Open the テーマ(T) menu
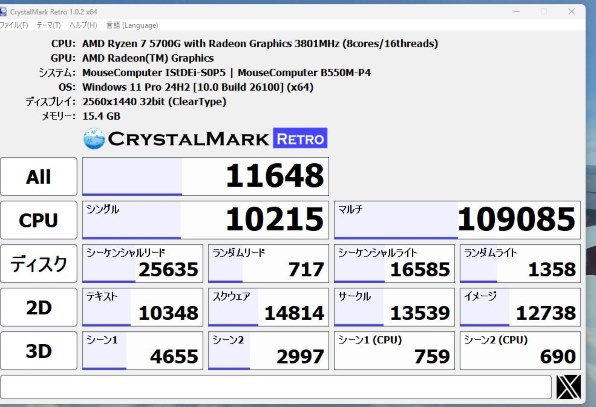Viewport: 596px width, 407px height. pos(49,25)
